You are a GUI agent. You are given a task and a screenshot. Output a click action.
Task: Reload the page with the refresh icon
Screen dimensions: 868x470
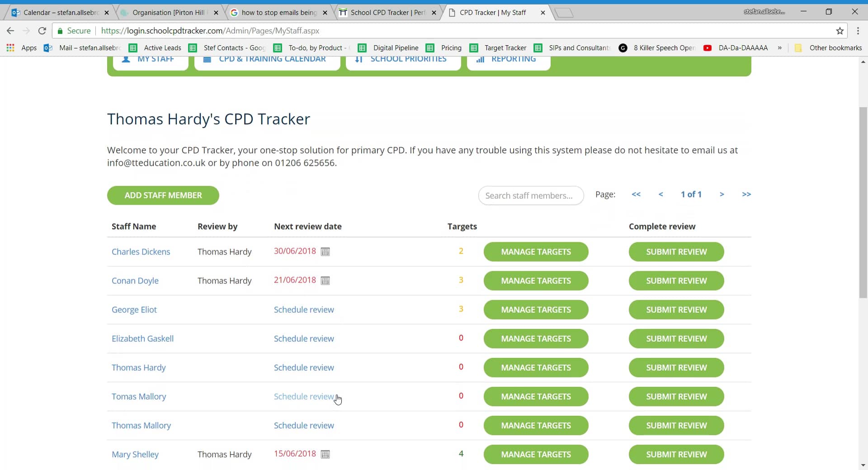point(42,30)
